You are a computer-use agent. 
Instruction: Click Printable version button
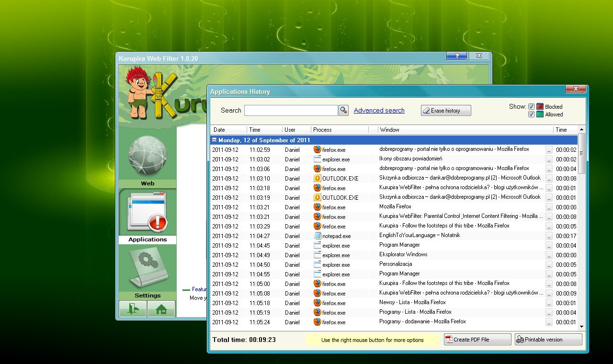coord(548,340)
